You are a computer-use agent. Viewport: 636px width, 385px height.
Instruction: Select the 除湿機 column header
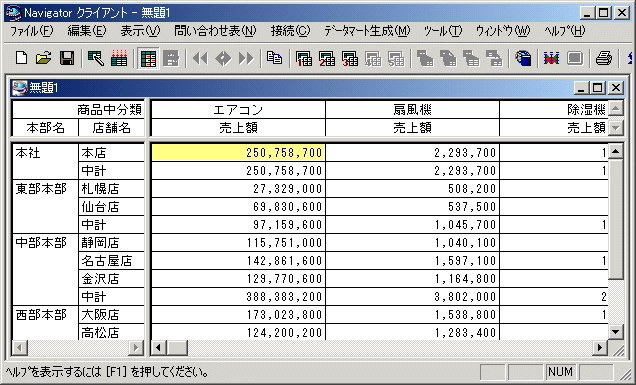coord(554,110)
